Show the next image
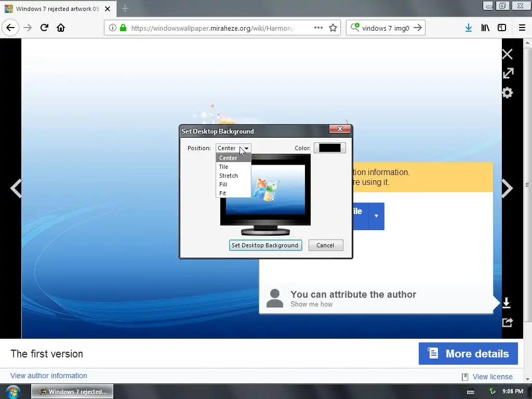This screenshot has width=532, height=399. [507, 188]
